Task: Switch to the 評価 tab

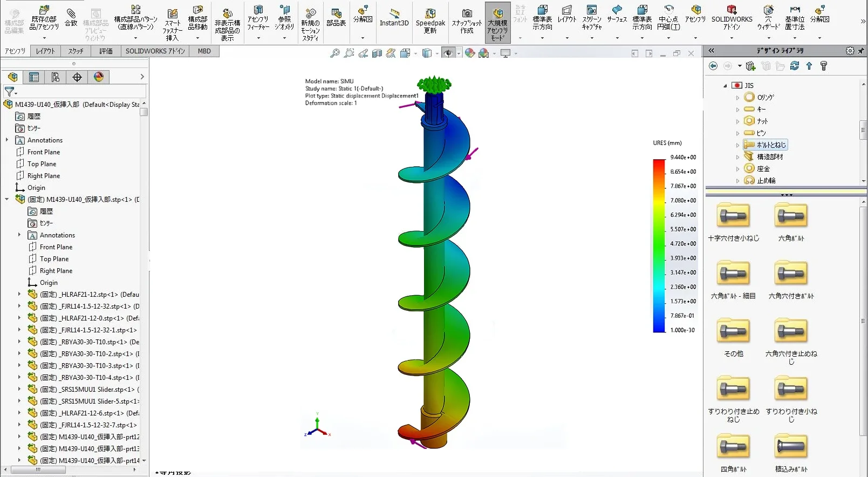Action: click(x=106, y=51)
